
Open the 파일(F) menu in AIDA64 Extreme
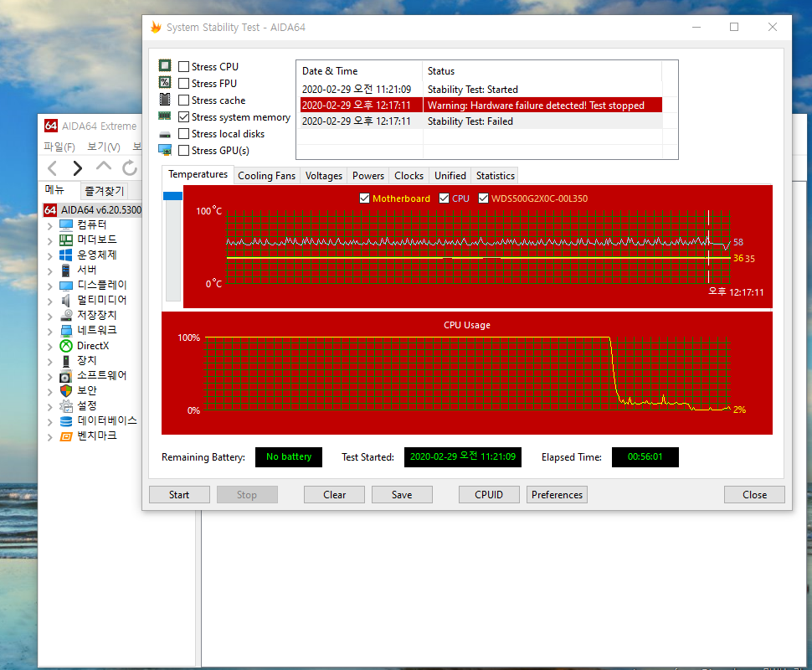point(59,147)
